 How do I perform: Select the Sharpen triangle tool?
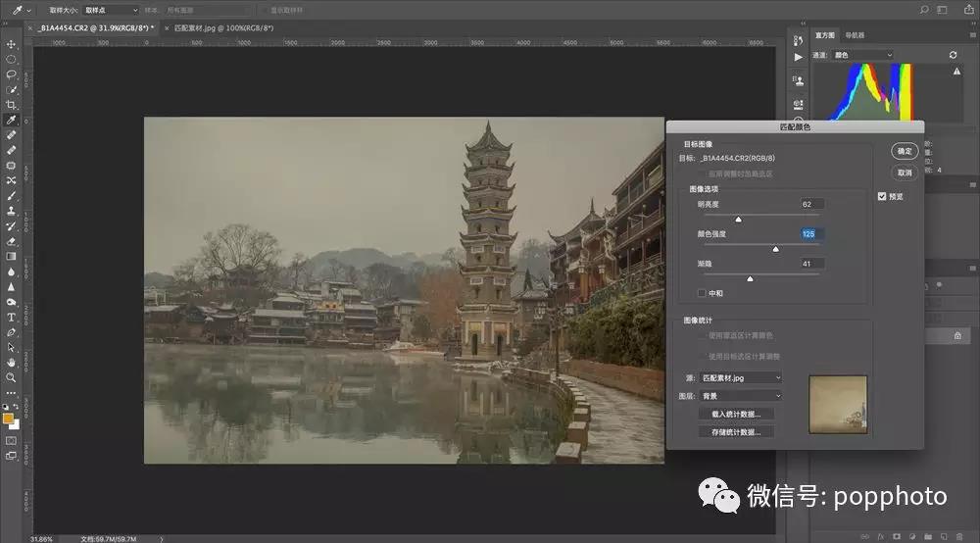pyautogui.click(x=11, y=287)
